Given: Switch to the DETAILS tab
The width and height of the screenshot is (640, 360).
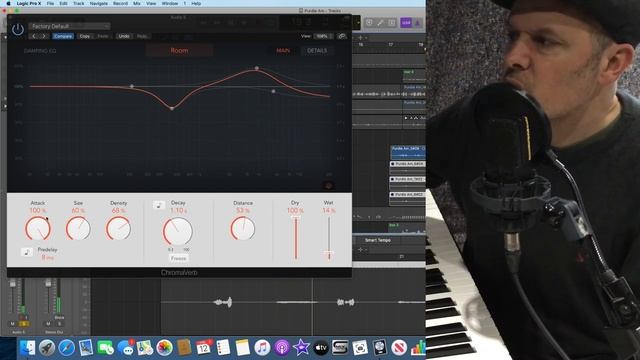Looking at the screenshot, I should 317,51.
